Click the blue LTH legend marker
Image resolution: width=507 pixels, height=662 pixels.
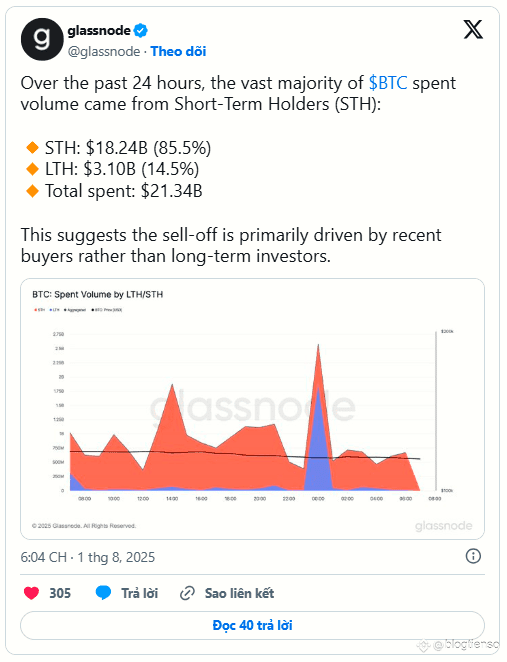51,310
